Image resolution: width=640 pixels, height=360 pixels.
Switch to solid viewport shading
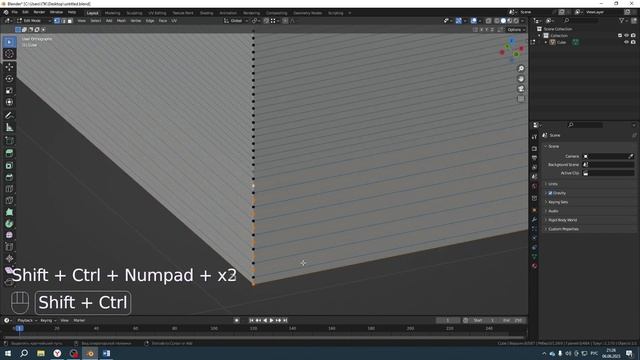[503, 20]
